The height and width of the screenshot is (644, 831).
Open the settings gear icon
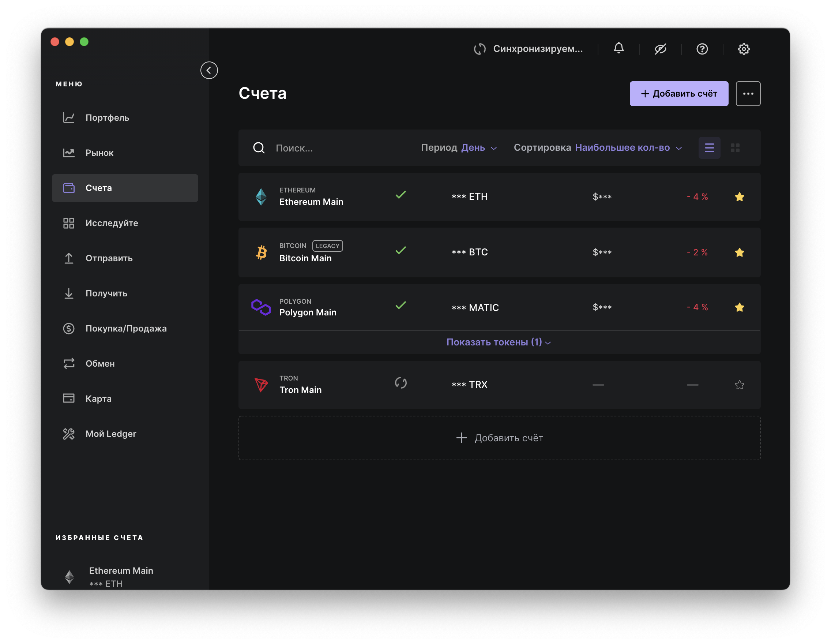coord(744,49)
